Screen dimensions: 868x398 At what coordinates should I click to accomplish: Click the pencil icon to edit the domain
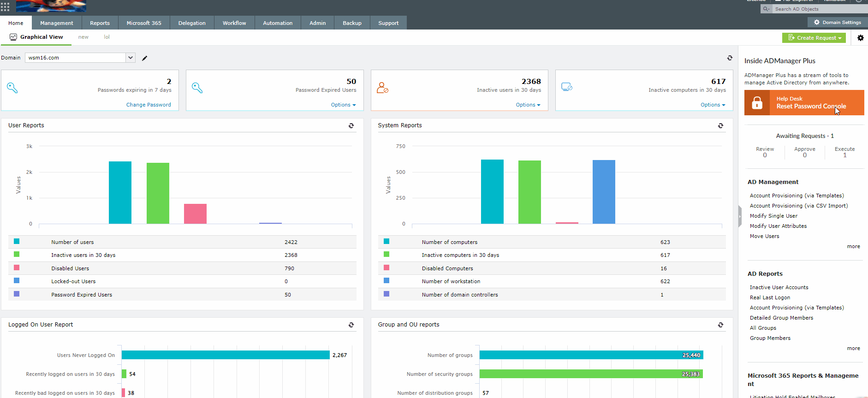[145, 58]
